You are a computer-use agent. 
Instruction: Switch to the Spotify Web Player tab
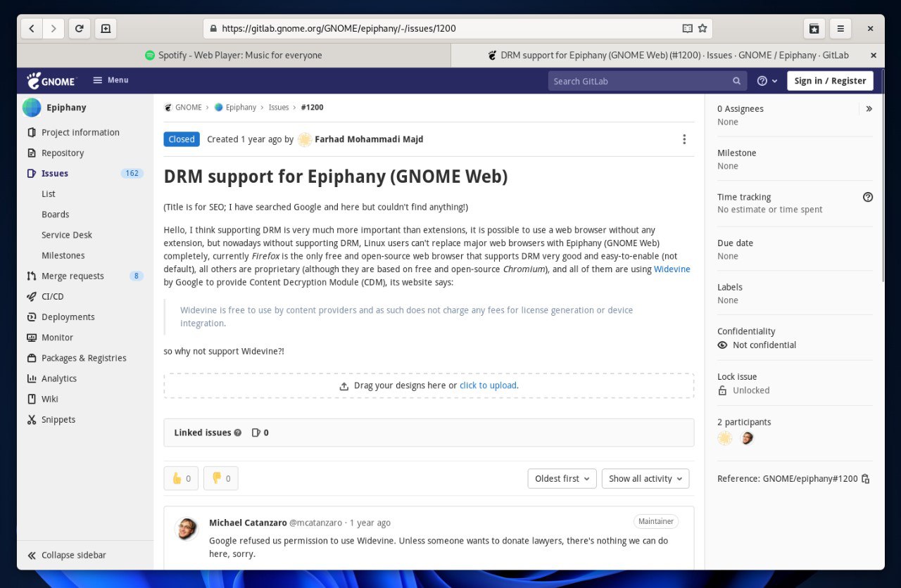pyautogui.click(x=233, y=55)
